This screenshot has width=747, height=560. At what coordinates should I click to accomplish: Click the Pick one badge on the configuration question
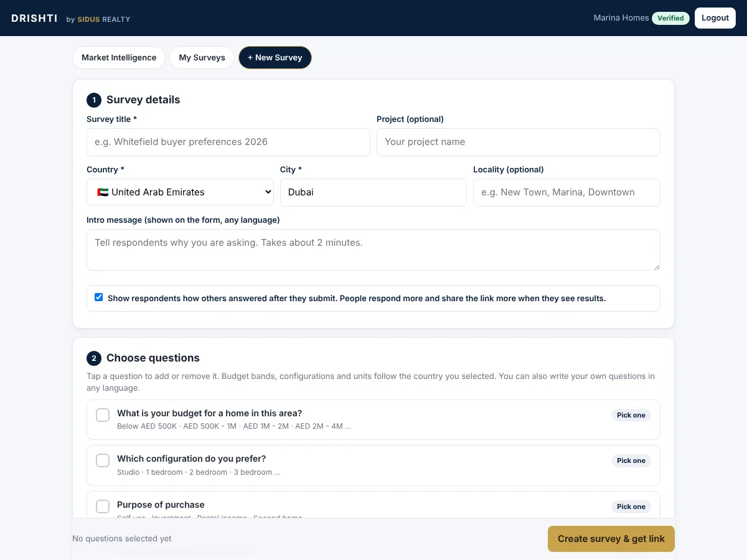click(631, 460)
